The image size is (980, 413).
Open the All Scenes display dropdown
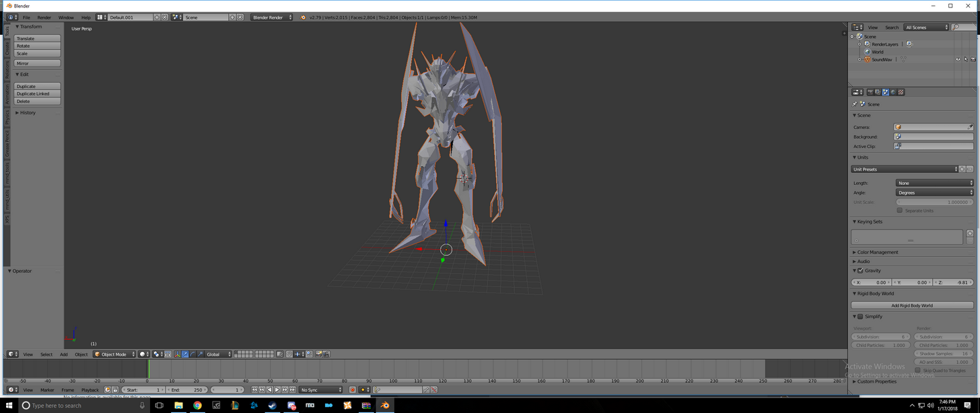[x=927, y=28]
